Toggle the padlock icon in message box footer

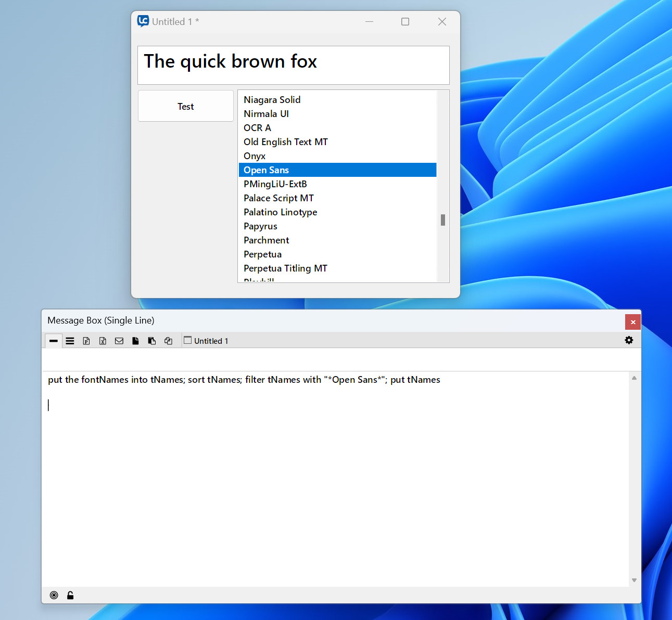point(70,595)
